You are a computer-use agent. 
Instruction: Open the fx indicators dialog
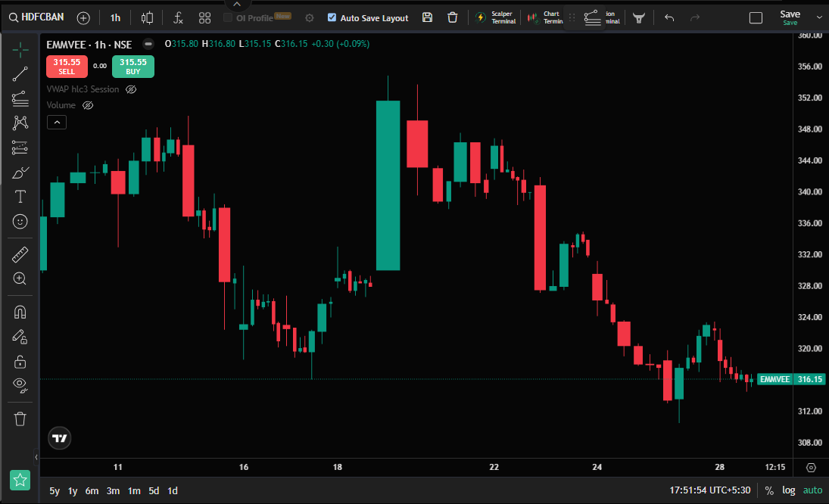178,18
